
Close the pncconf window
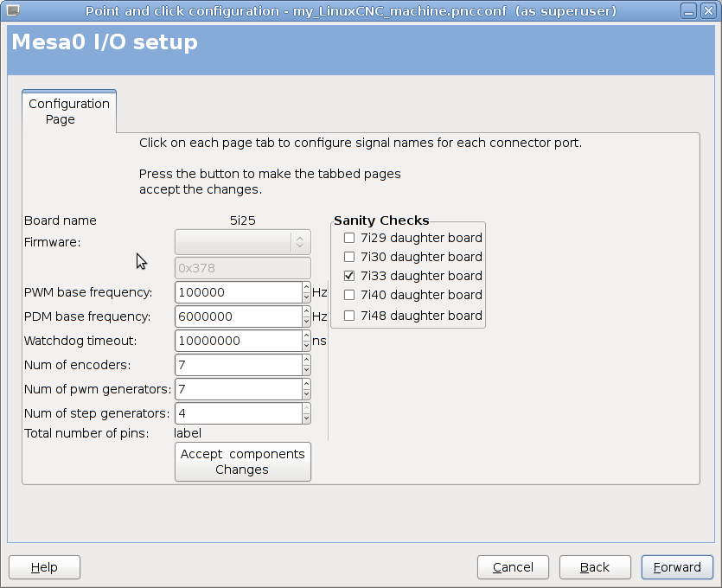pyautogui.click(x=708, y=10)
